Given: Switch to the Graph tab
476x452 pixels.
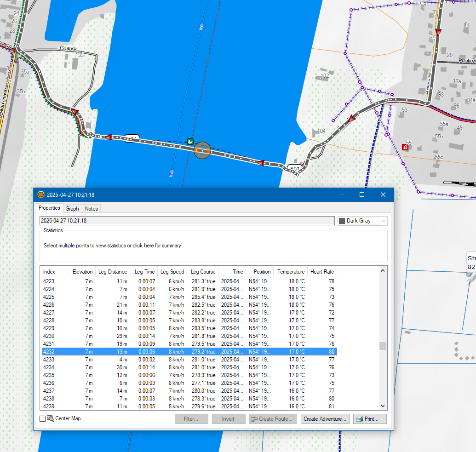Looking at the screenshot, I should point(72,209).
